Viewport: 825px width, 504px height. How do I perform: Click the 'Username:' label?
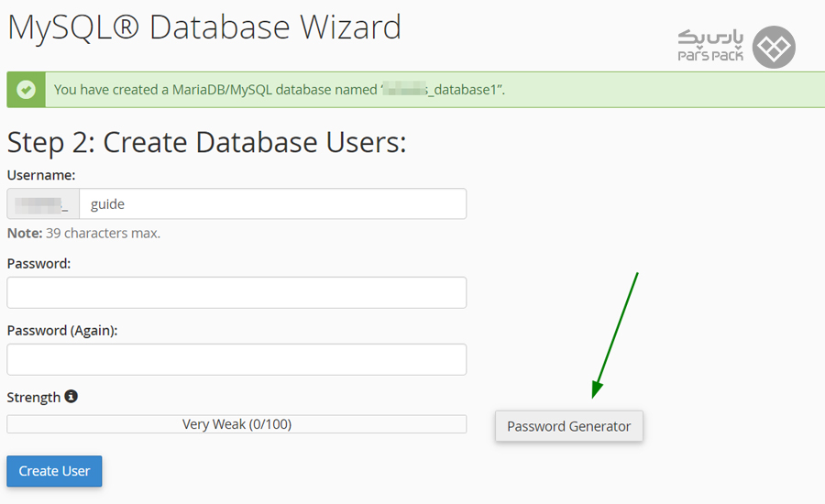(41, 175)
